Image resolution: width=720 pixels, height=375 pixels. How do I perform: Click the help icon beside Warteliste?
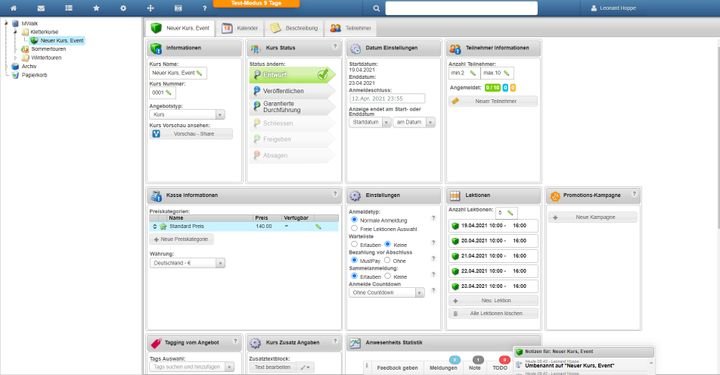[x=433, y=242]
